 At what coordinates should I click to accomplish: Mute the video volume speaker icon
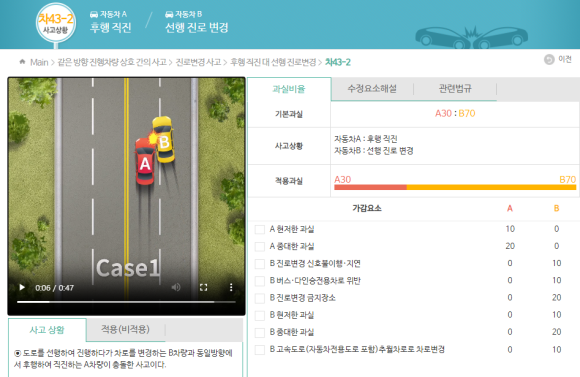(176, 287)
